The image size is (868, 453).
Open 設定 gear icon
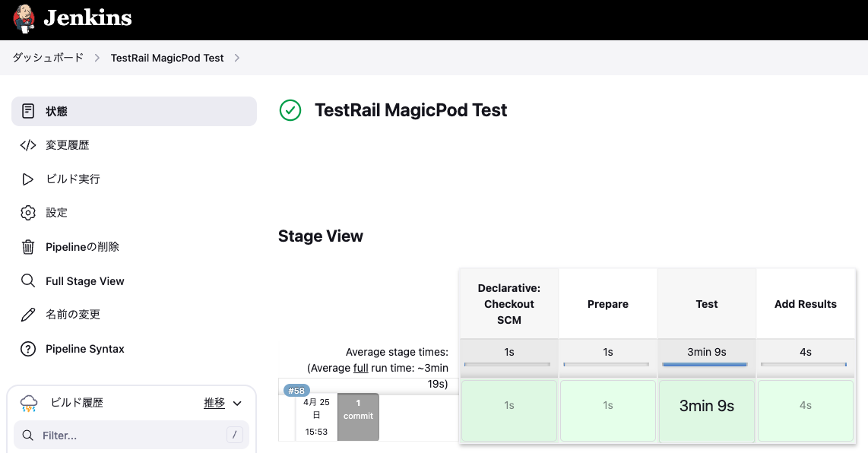click(27, 213)
